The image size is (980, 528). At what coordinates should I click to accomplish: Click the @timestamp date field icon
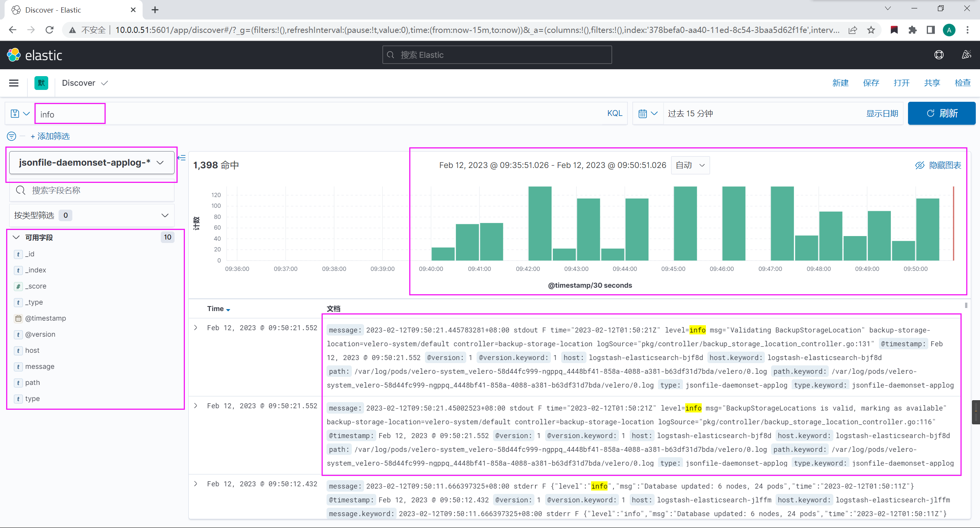(x=18, y=318)
